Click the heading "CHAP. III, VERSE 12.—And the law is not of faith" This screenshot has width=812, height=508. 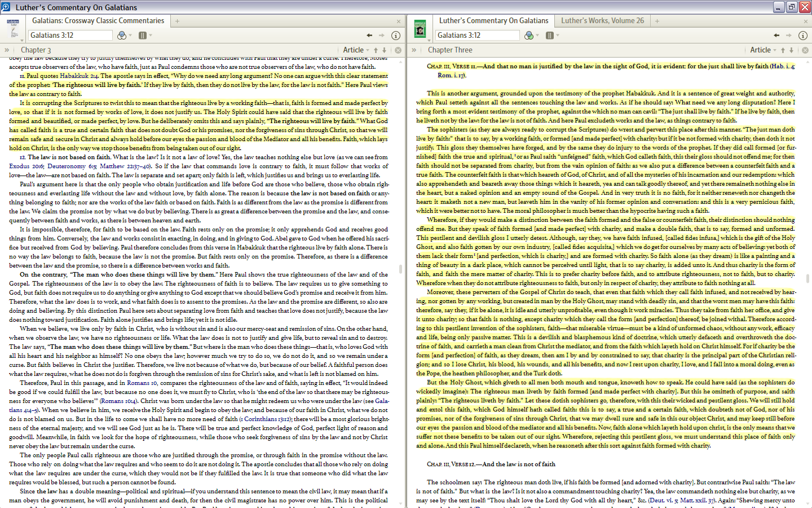[491, 464]
